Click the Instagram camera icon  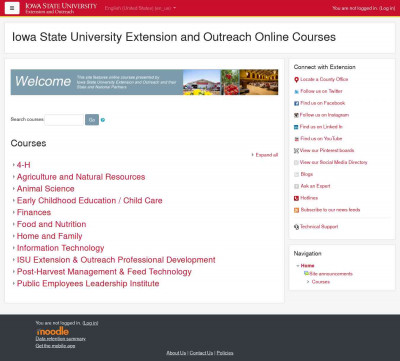point(296,115)
